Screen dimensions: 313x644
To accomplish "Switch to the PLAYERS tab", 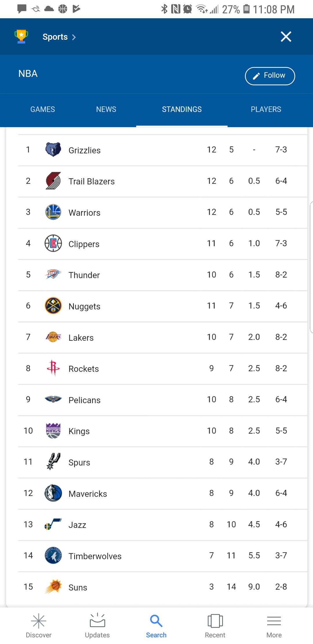I will click(x=266, y=109).
